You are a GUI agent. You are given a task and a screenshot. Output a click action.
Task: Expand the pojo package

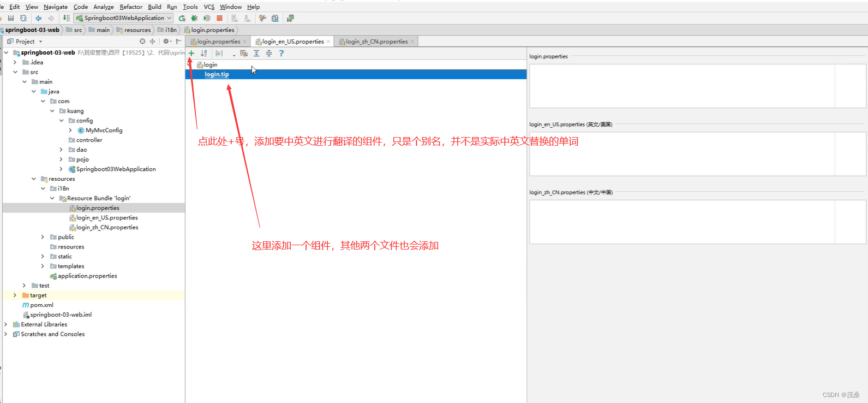[x=61, y=159]
